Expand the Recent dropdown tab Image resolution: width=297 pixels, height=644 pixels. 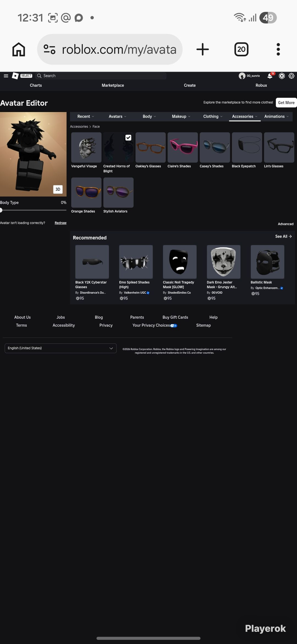pyautogui.click(x=86, y=116)
